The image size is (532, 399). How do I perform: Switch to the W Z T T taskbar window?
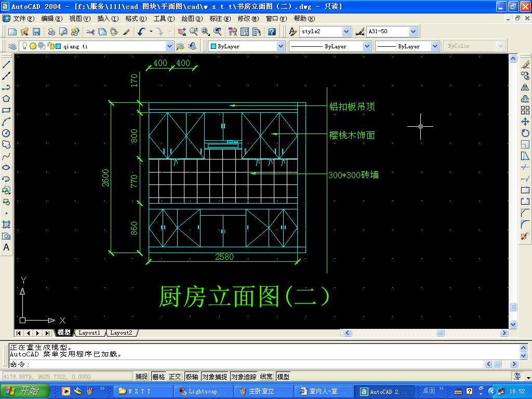(142, 392)
